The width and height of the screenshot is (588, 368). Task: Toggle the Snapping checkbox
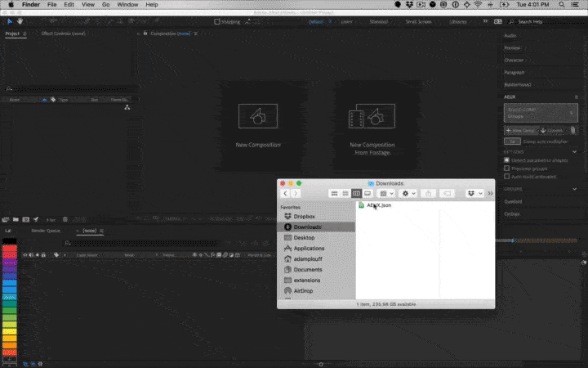click(x=216, y=22)
